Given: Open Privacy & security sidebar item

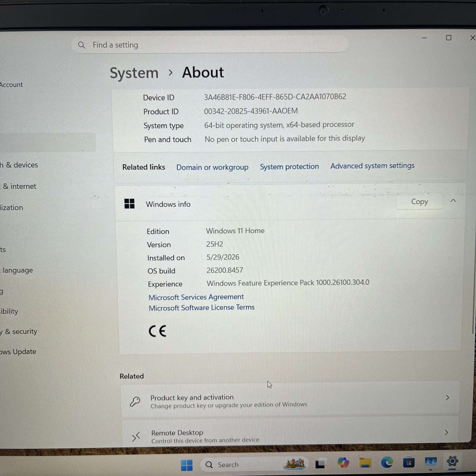Looking at the screenshot, I should [x=19, y=331].
